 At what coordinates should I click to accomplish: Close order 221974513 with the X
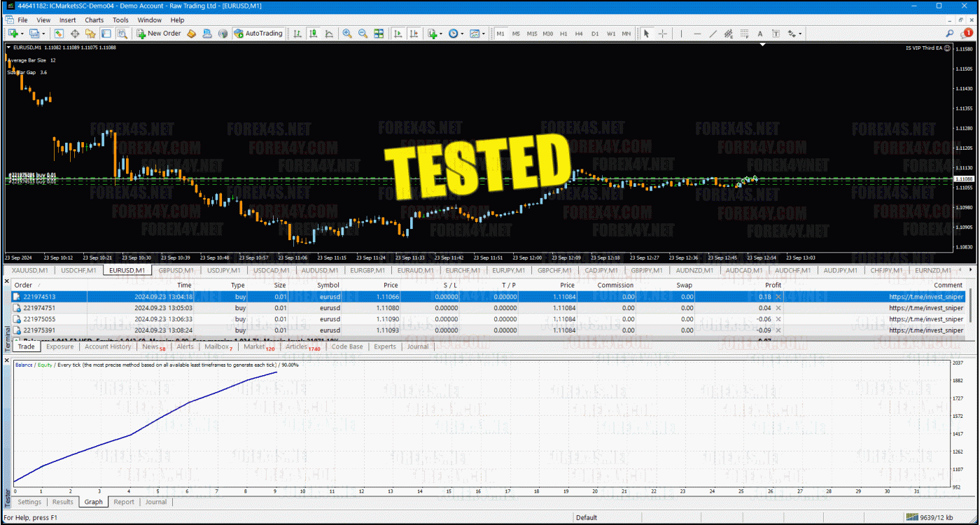pyautogui.click(x=778, y=297)
